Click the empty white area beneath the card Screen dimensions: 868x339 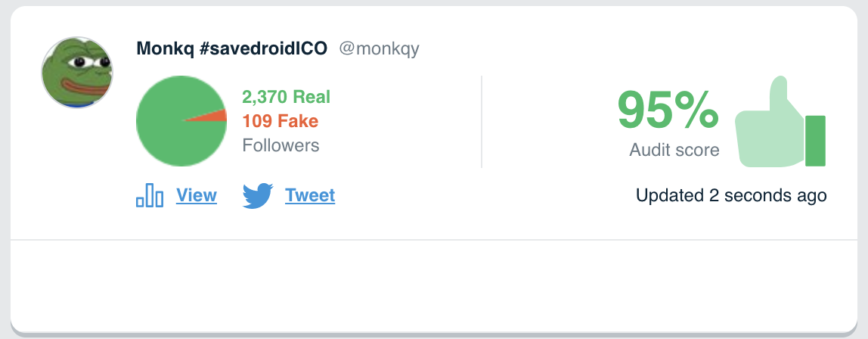click(x=433, y=285)
